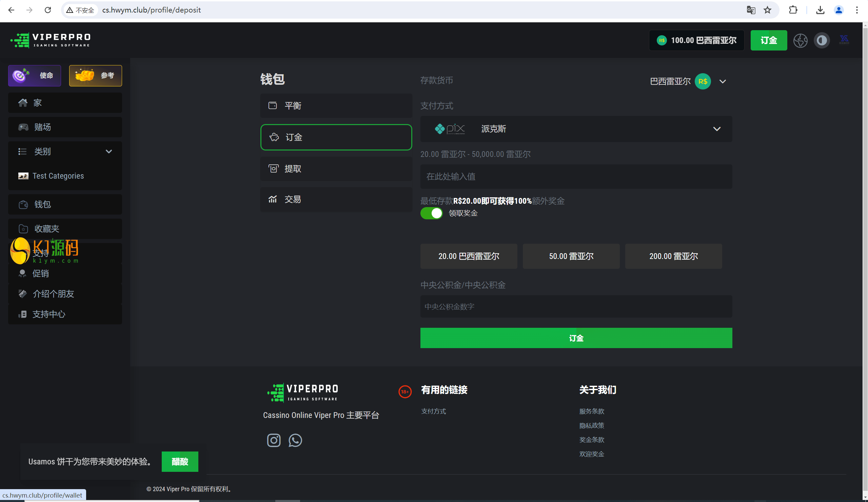Image resolution: width=868 pixels, height=502 pixels.
Task: Open 介绍个朋友 refer a friend
Action: (65, 294)
